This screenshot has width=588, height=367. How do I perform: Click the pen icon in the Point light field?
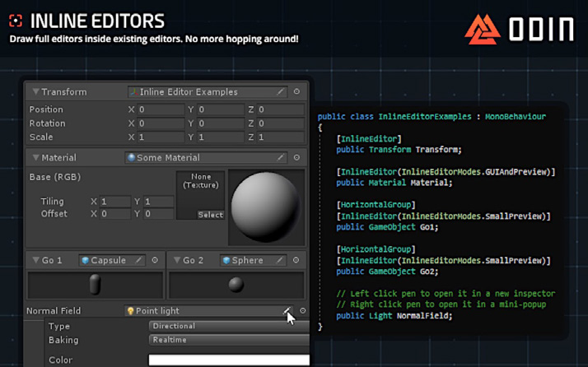coord(287,310)
